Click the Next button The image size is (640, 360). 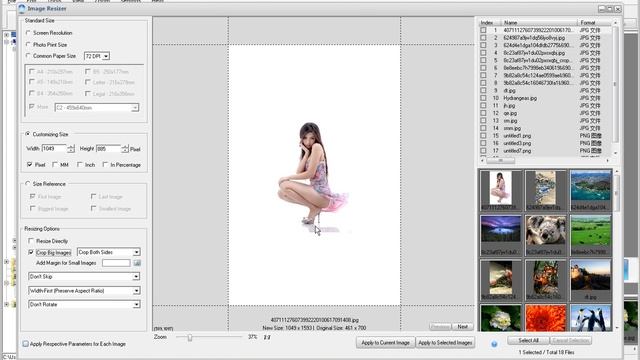pos(462,327)
